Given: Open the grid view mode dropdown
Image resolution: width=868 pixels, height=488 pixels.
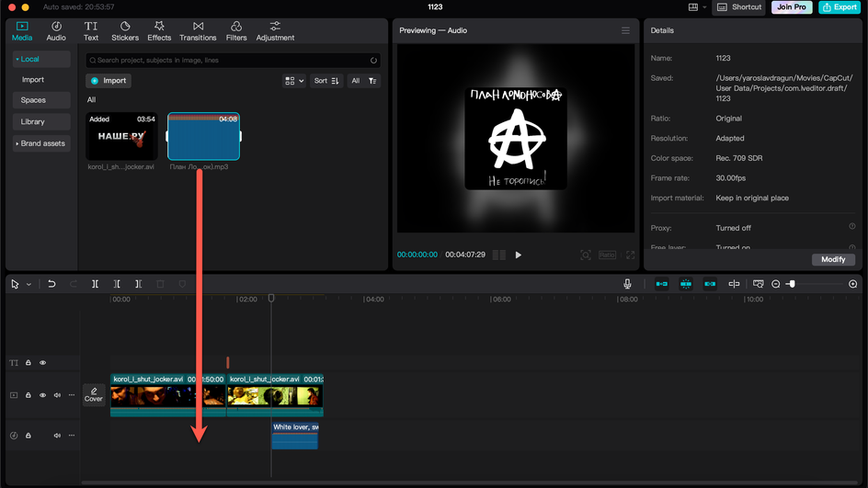Looking at the screenshot, I should click(x=294, y=81).
